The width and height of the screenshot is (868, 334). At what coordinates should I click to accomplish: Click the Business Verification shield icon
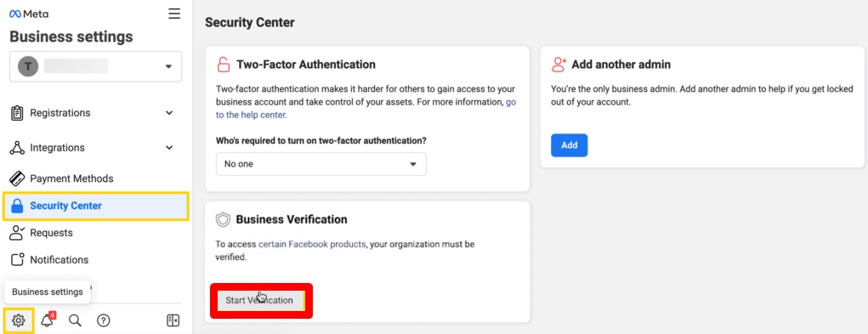tap(223, 220)
